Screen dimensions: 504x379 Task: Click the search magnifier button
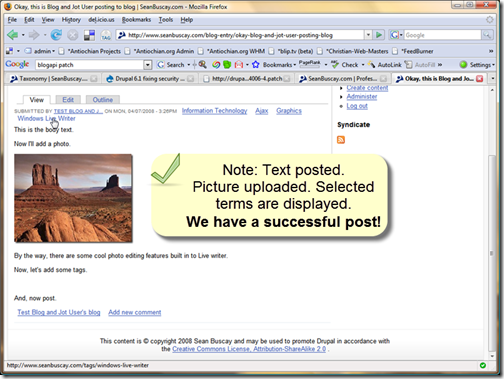tap(487, 35)
